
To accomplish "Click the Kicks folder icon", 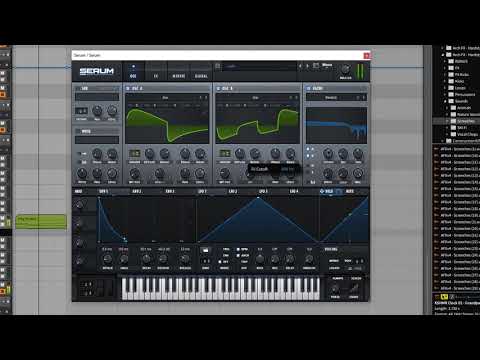I will [451, 81].
